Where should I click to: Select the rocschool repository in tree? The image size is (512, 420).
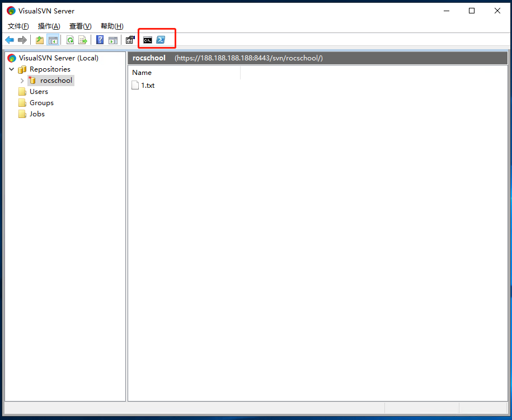tap(56, 81)
